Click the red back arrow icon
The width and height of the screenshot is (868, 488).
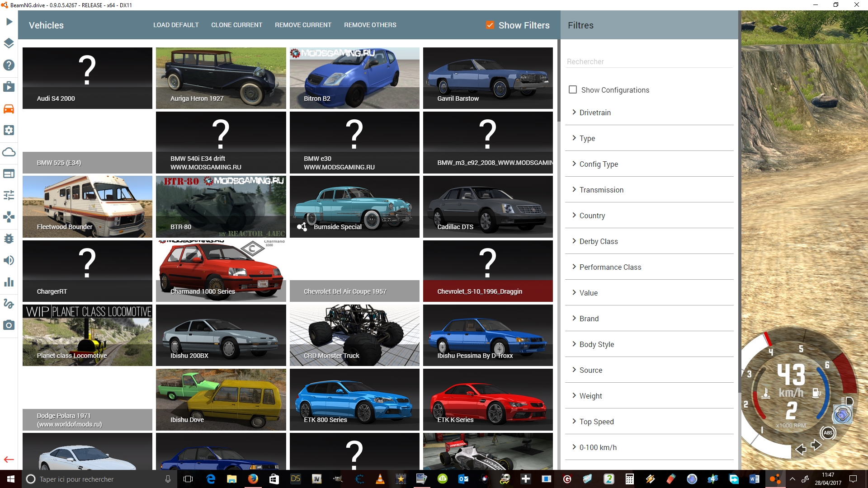click(x=9, y=460)
